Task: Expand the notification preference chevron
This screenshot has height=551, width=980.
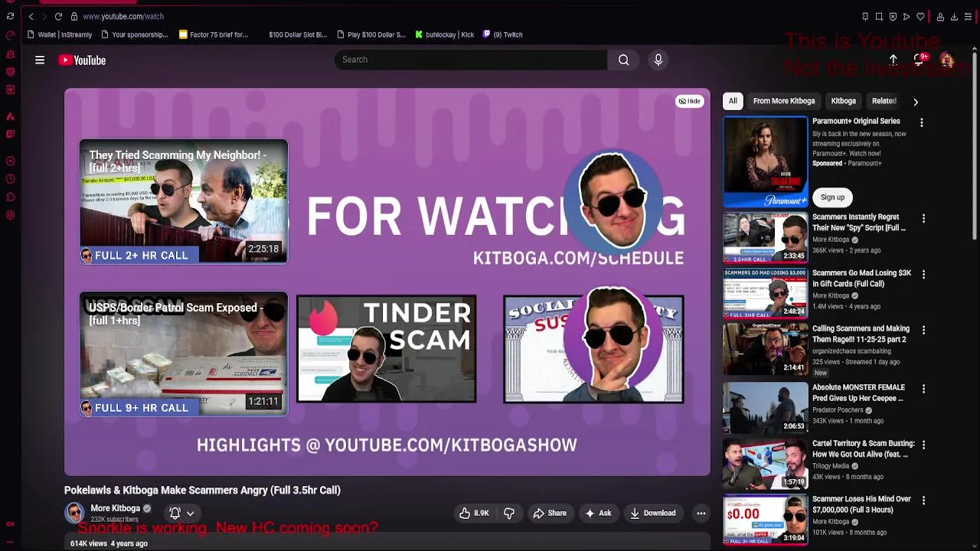Action: coord(190,514)
